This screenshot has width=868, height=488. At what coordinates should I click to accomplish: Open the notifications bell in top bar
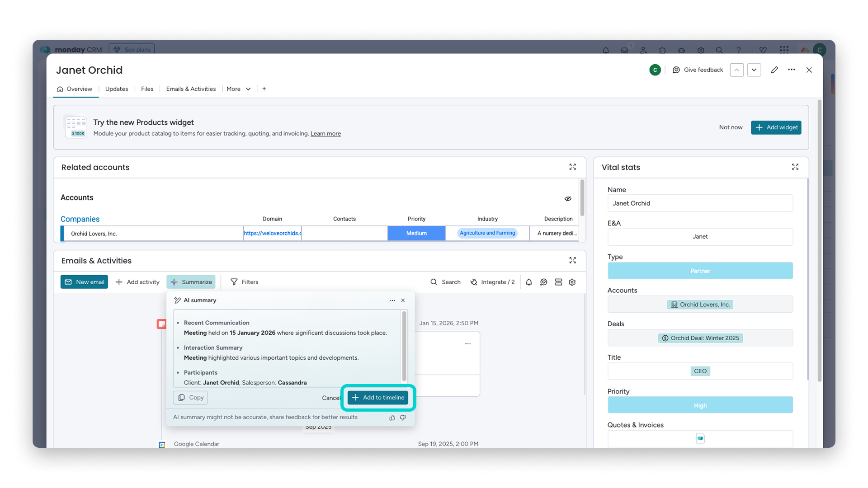coord(606,50)
